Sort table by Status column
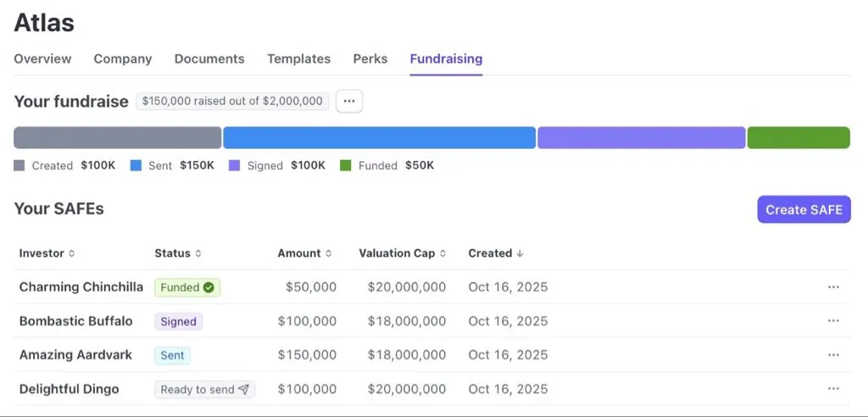 click(x=178, y=253)
